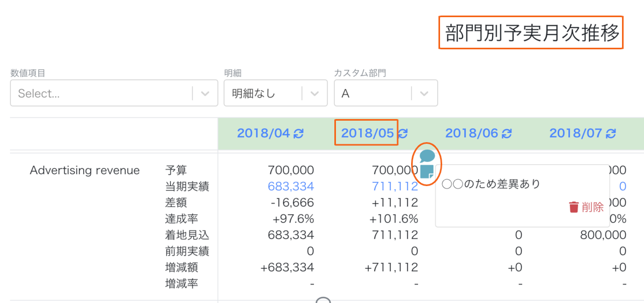644x303 pixels.
Task: Click refresh icon next to 2018/05
Action: point(404,134)
